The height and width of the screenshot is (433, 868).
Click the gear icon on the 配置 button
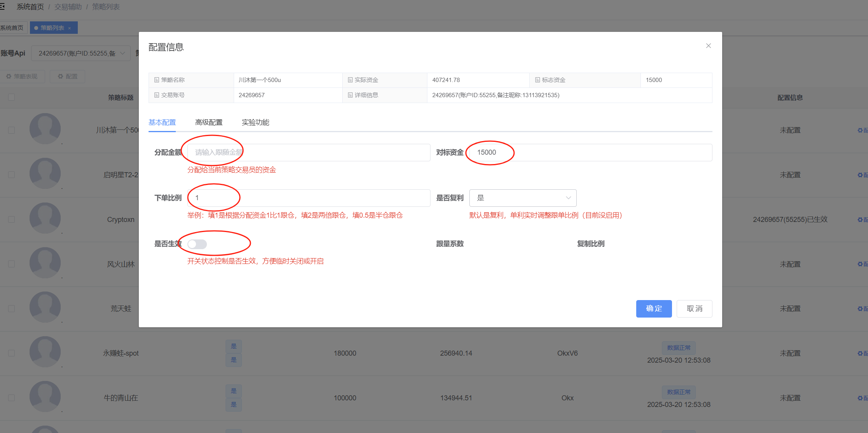click(x=61, y=77)
